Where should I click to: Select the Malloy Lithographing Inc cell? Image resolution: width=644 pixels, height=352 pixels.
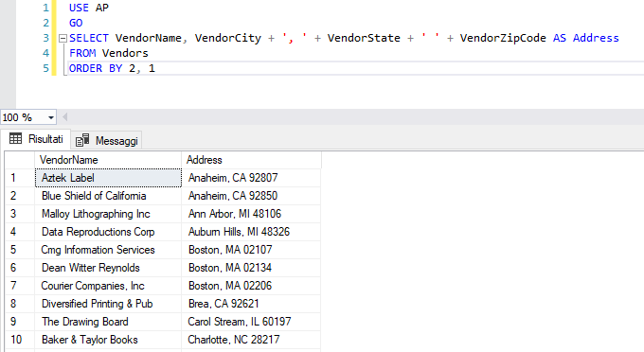[108, 214]
